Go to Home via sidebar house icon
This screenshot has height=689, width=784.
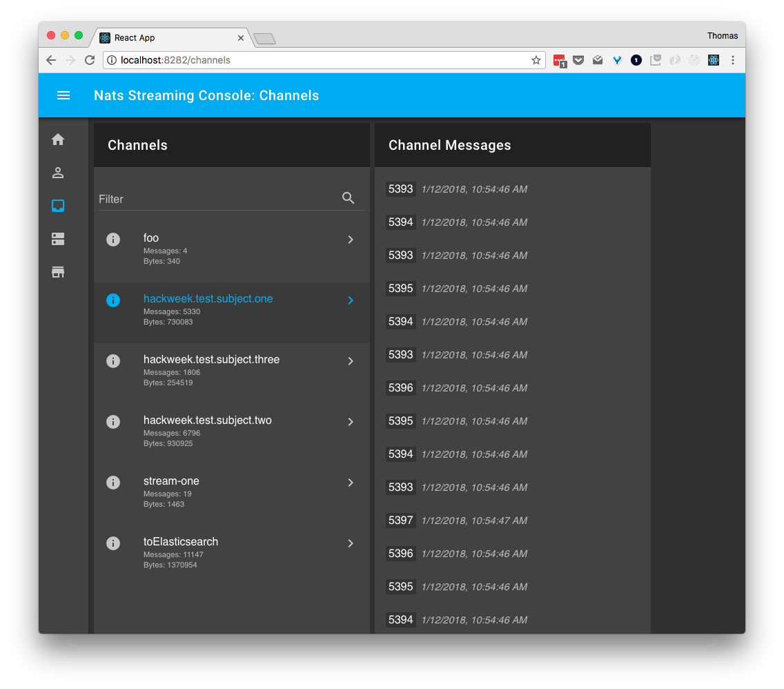(58, 139)
